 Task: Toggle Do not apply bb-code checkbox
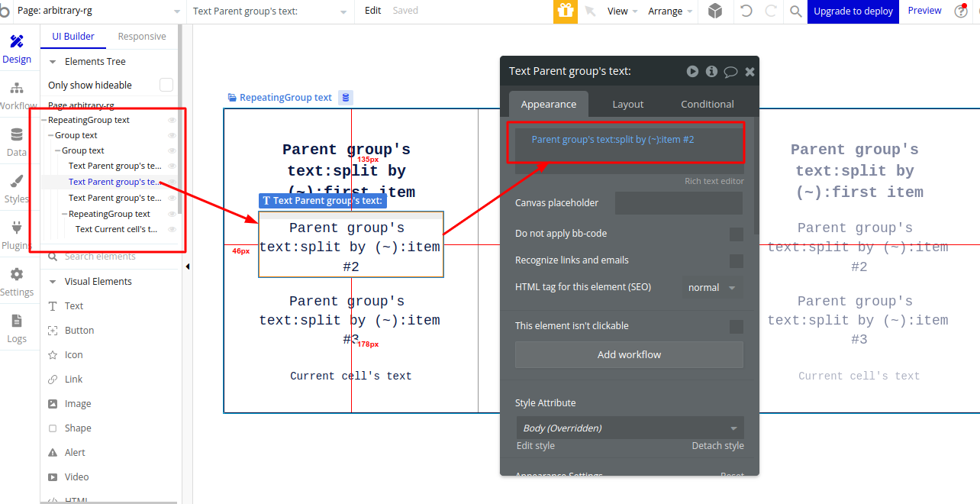[x=736, y=234]
